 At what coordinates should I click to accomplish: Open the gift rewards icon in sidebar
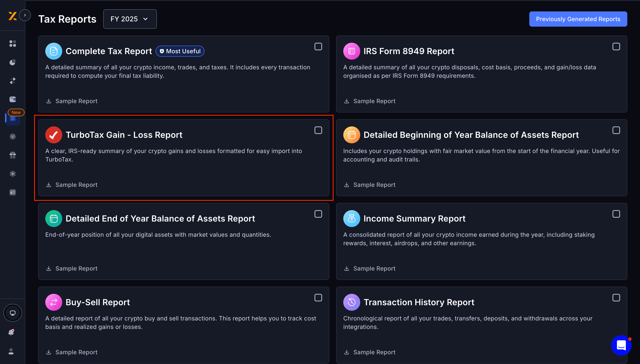point(12,155)
